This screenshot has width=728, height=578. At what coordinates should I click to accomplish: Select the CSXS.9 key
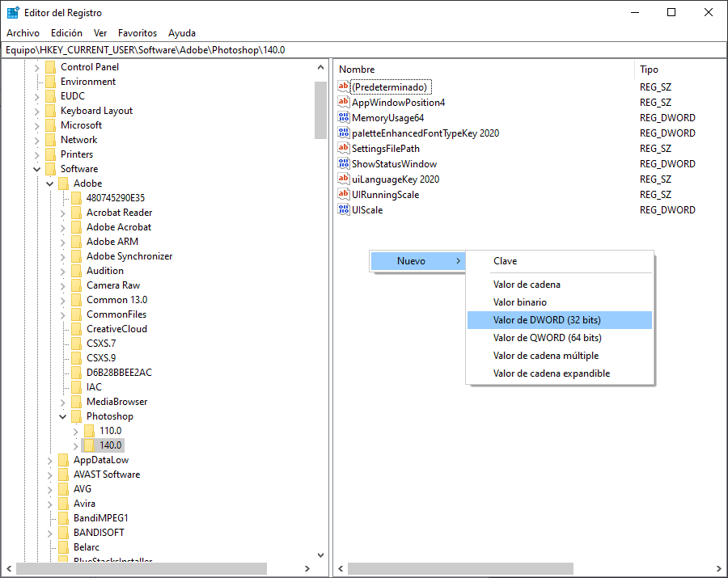point(101,358)
